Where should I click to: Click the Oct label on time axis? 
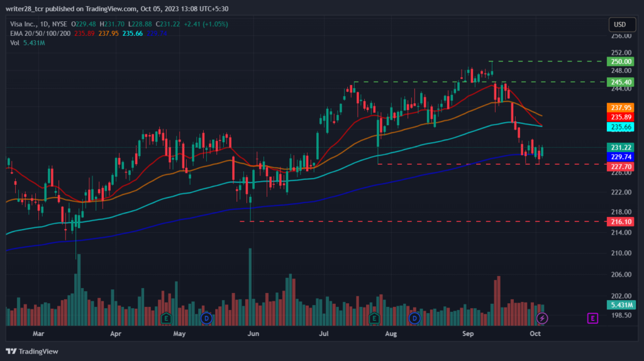(535, 333)
